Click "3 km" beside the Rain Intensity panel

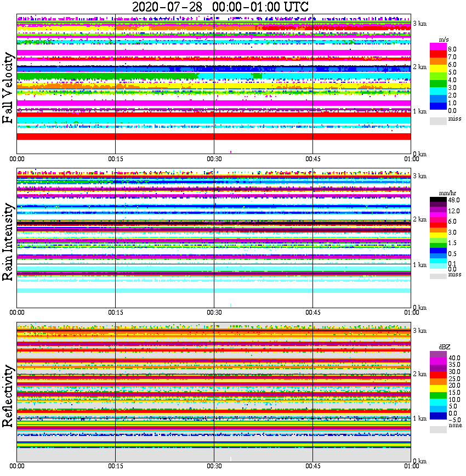pos(420,176)
